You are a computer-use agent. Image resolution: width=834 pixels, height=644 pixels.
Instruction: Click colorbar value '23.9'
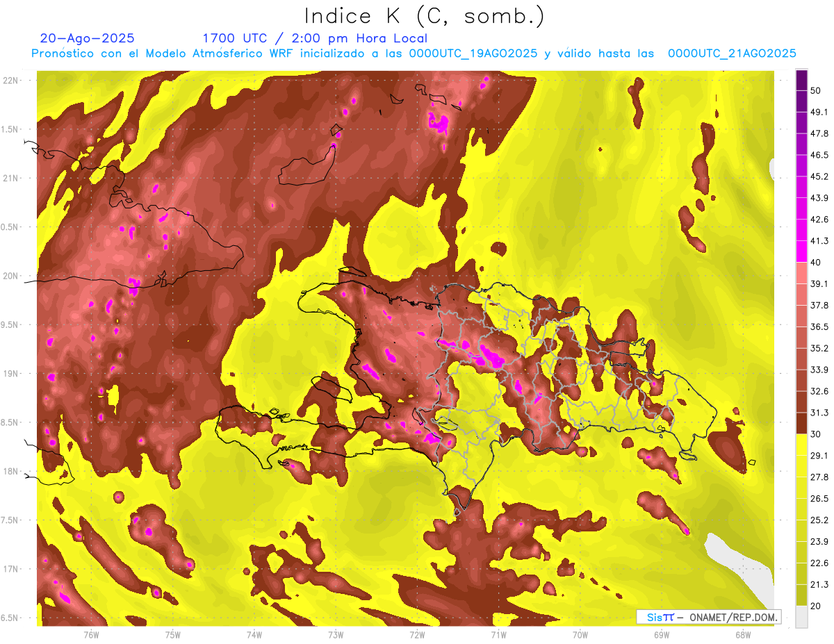coord(819,542)
